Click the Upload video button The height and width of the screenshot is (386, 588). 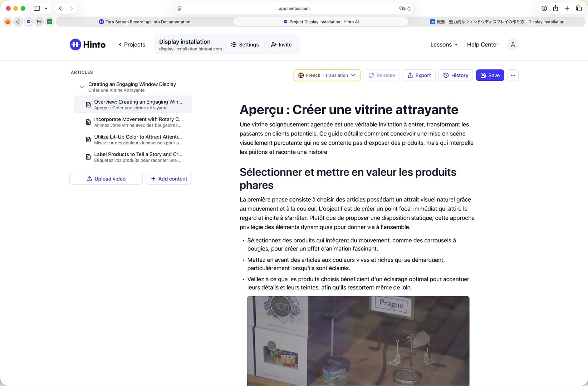click(106, 179)
